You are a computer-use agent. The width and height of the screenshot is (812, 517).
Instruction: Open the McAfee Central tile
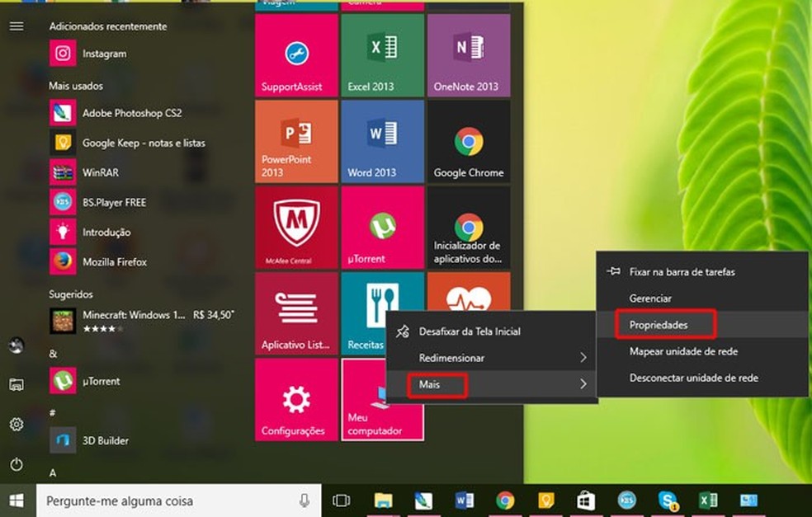point(296,228)
